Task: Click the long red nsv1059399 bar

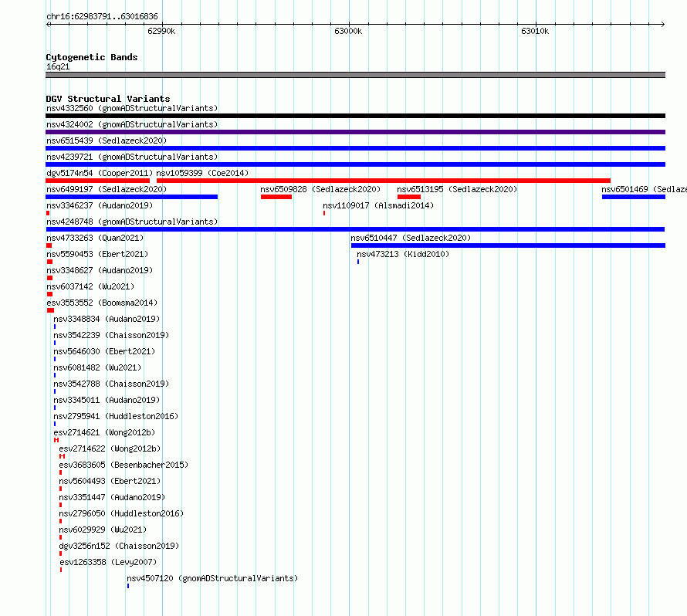Action: [384, 181]
